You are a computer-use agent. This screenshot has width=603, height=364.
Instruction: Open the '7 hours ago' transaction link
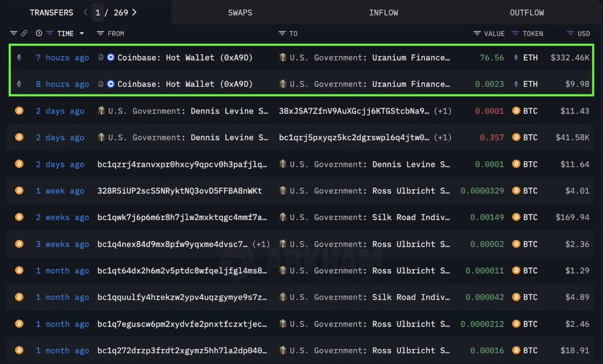[x=62, y=58]
